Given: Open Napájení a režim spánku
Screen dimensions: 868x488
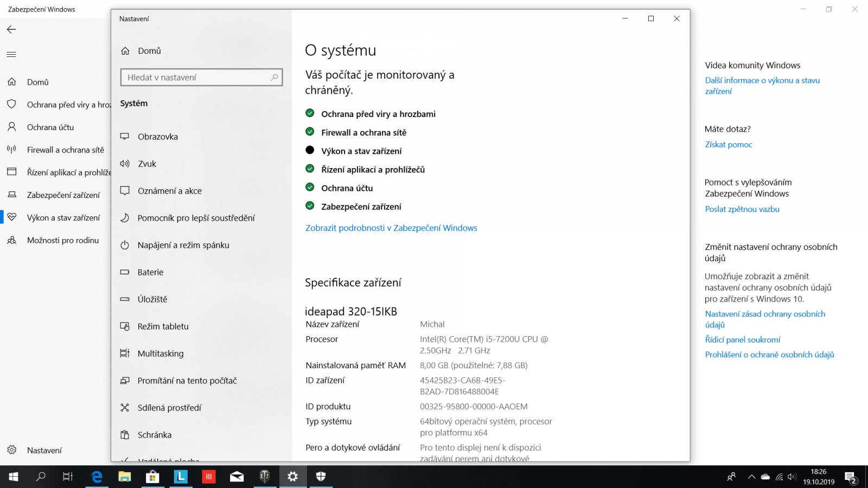Looking at the screenshot, I should (x=175, y=245).
